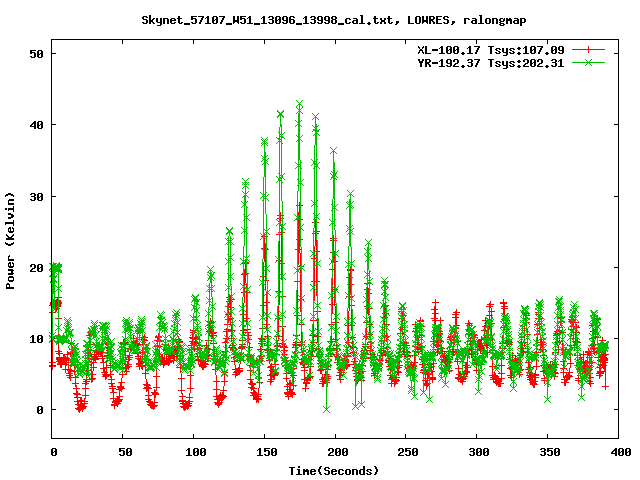Click y-axis tick label 30
640x480 pixels.
click(36, 197)
